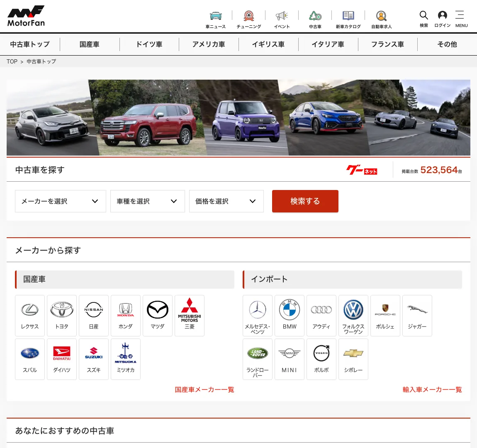Click TOP breadcrumb link
Image resolution: width=477 pixels, height=448 pixels.
click(x=12, y=61)
